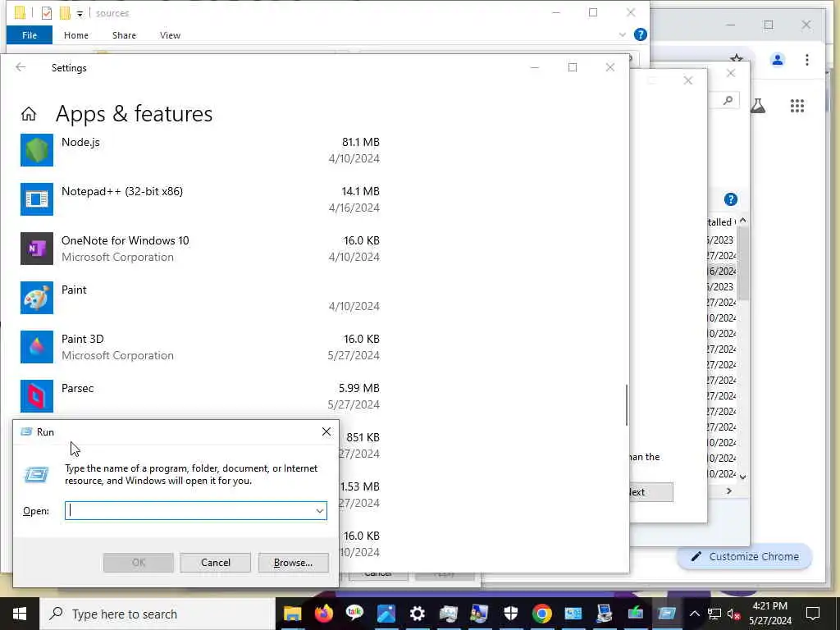This screenshot has width=840, height=630.
Task: Select the OneNote for Windows 10 icon
Action: (36, 249)
